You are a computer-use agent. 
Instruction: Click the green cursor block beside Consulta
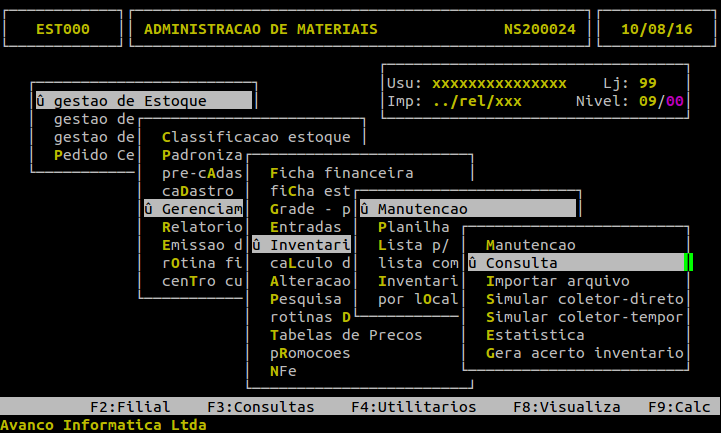[688, 262]
